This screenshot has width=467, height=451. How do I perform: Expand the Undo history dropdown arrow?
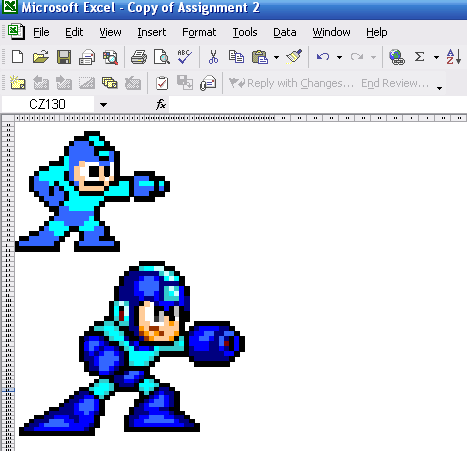[339, 57]
